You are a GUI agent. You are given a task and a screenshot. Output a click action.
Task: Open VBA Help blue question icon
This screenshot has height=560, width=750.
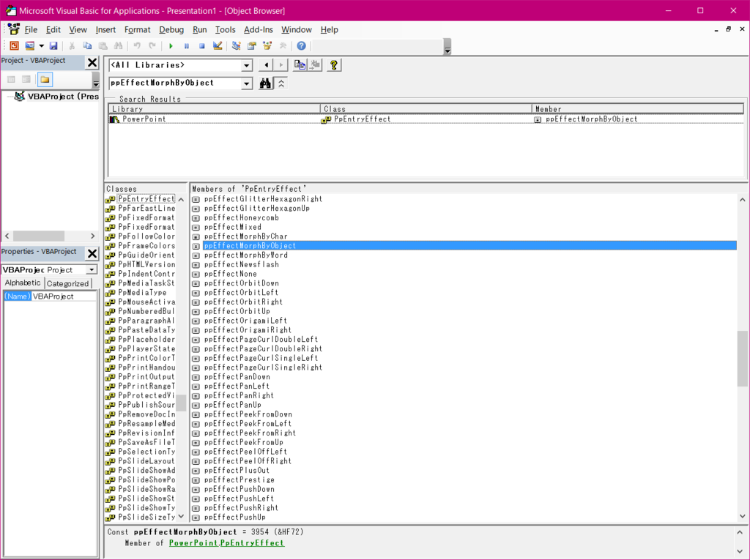[x=301, y=46]
